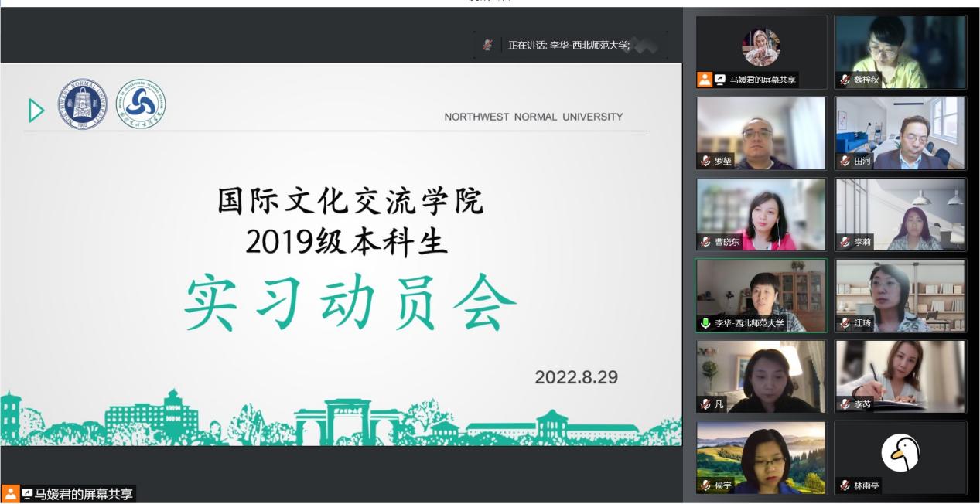The image size is (980, 504).
Task: Click the 凡 name label on the video tile
Action: click(719, 404)
